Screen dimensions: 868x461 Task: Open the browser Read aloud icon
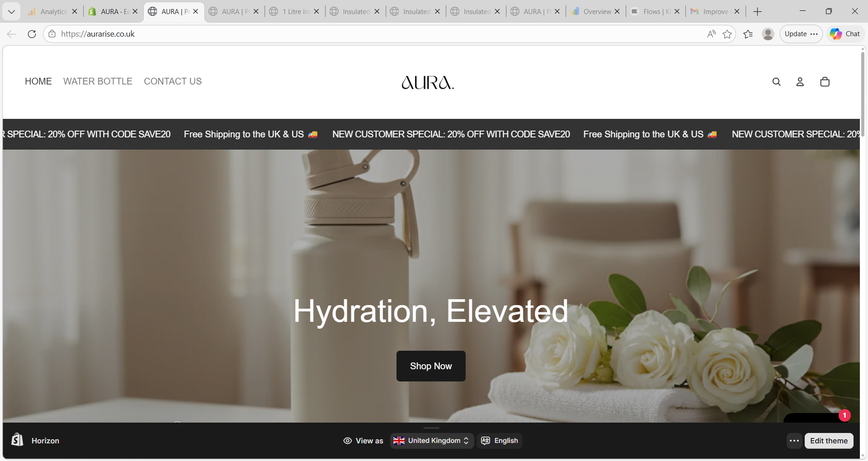pos(712,34)
